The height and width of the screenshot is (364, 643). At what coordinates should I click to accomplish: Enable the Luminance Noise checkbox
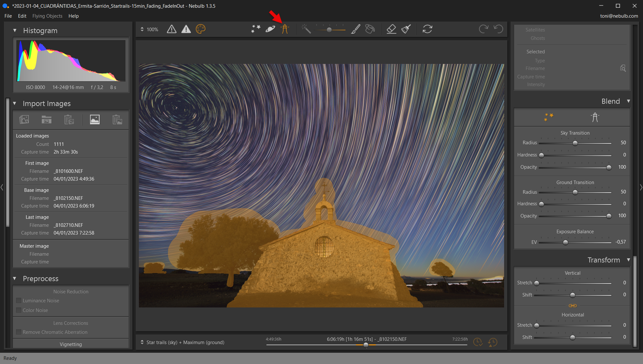pyautogui.click(x=19, y=300)
